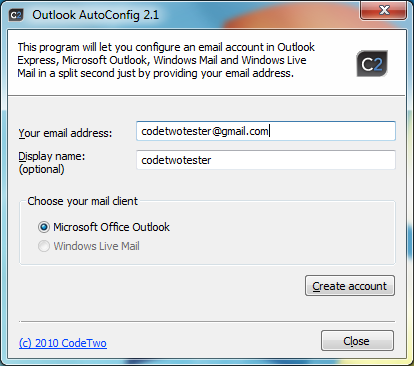This screenshot has height=366, width=414.
Task: Click the 'codetwotester' text in display name box
Action: point(176,160)
